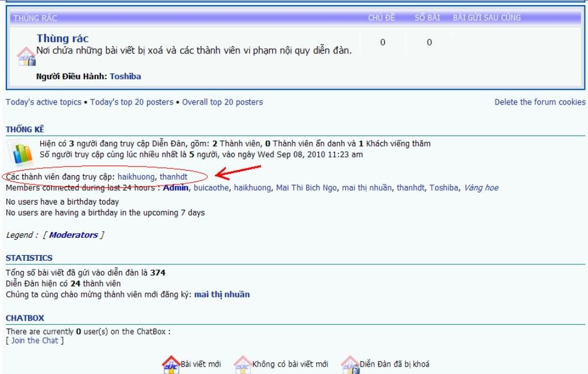Open haikhuong's profile in currently online list
Screen dimensions: 588x374
point(136,177)
